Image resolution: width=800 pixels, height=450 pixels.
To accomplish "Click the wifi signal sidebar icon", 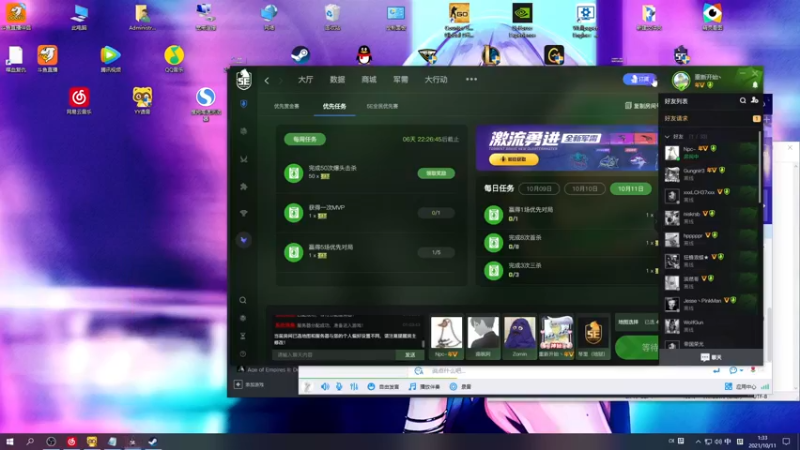I will click(x=243, y=213).
